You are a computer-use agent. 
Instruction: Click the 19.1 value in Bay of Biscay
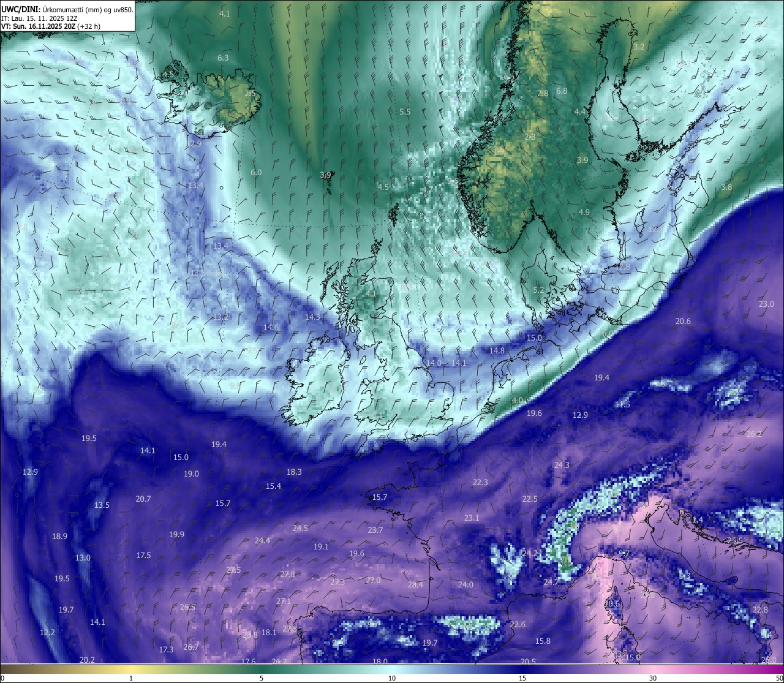pos(321,546)
